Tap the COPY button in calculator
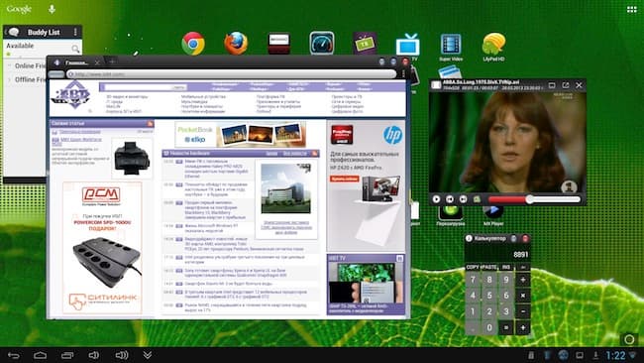Screen dimensions: 644x363 click(473, 267)
